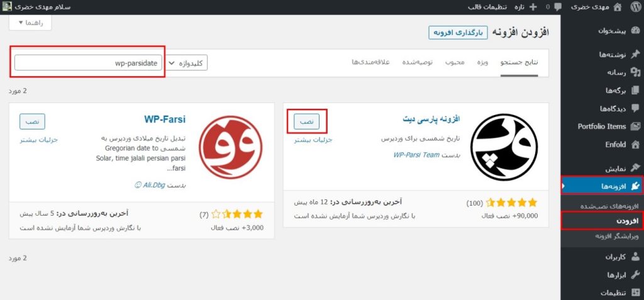644x300 pixels.
Task: Click the افزودن افزونه page heading
Action: click(x=520, y=33)
